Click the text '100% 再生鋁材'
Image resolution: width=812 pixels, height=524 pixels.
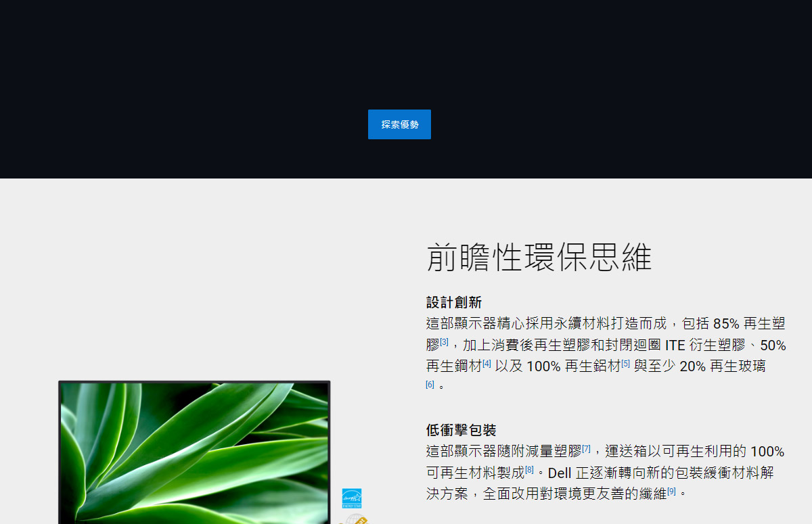tap(573, 366)
